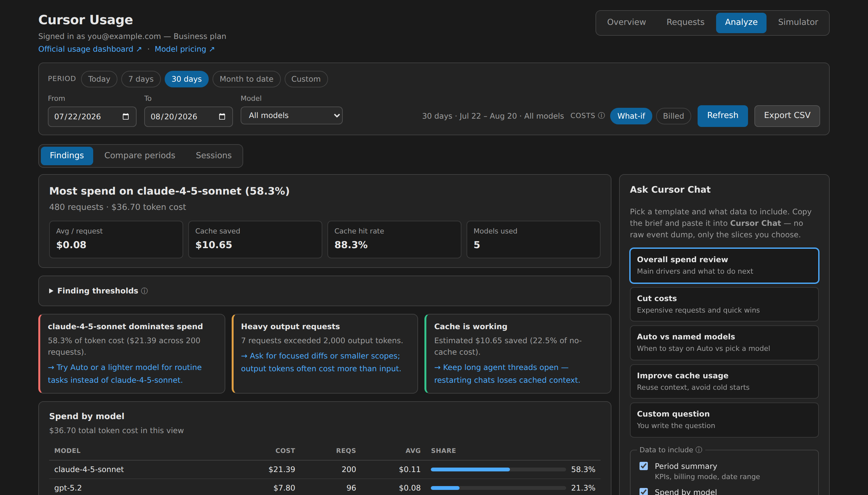The height and width of the screenshot is (495, 868).
Task: Open the Simulator tab
Action: (x=797, y=22)
